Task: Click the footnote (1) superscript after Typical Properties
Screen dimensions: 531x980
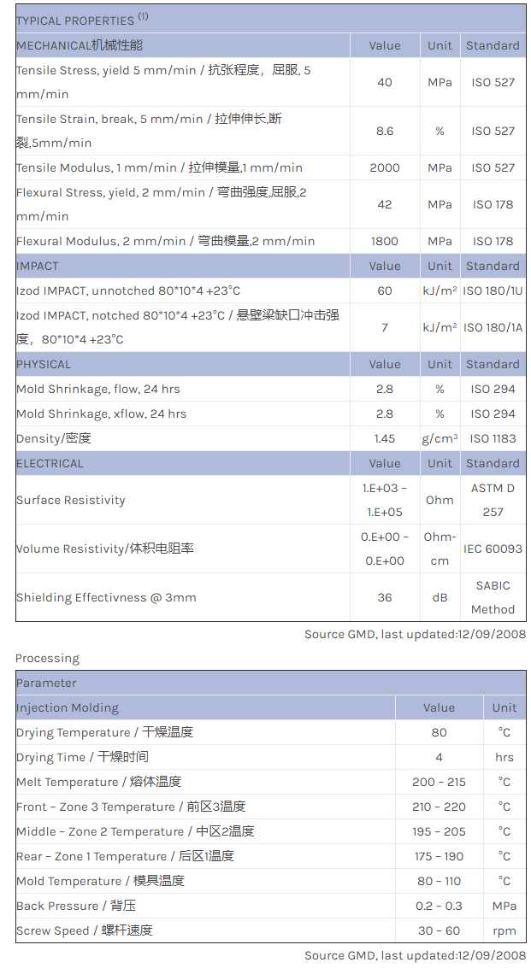Action: (x=144, y=15)
